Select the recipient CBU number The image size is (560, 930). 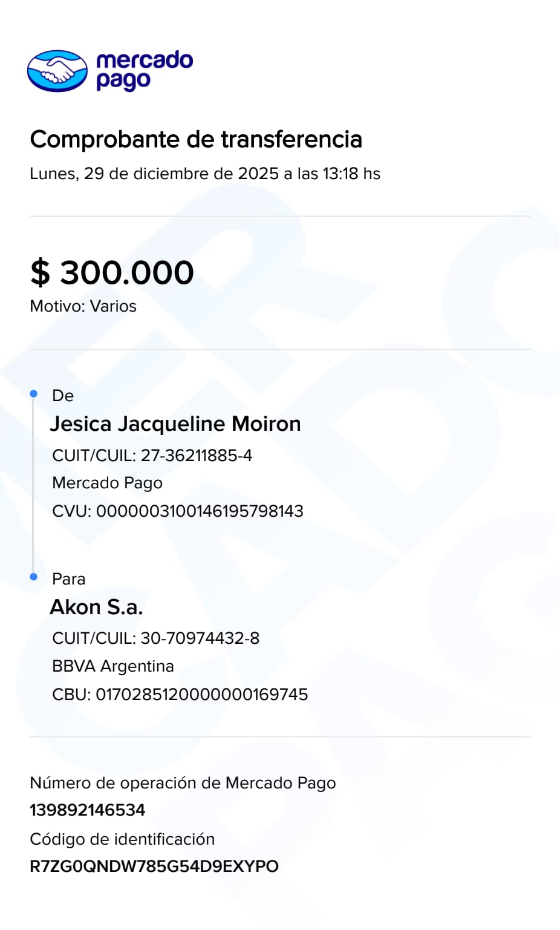180,695
